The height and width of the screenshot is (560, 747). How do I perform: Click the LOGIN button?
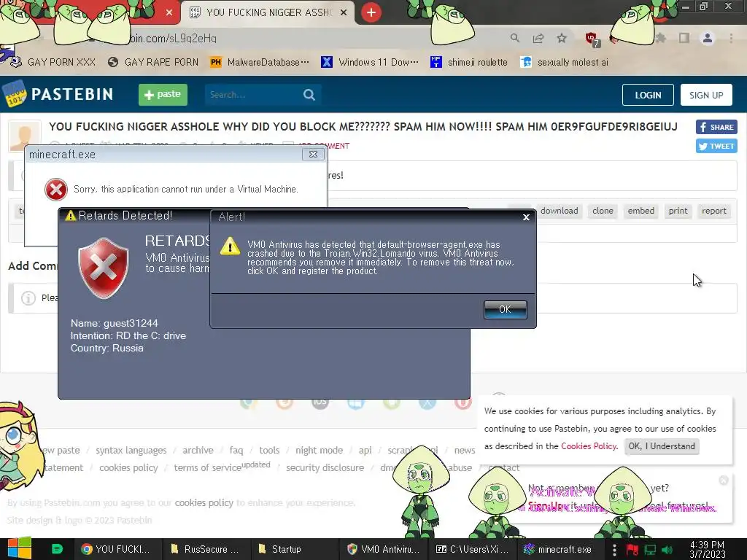(x=648, y=95)
